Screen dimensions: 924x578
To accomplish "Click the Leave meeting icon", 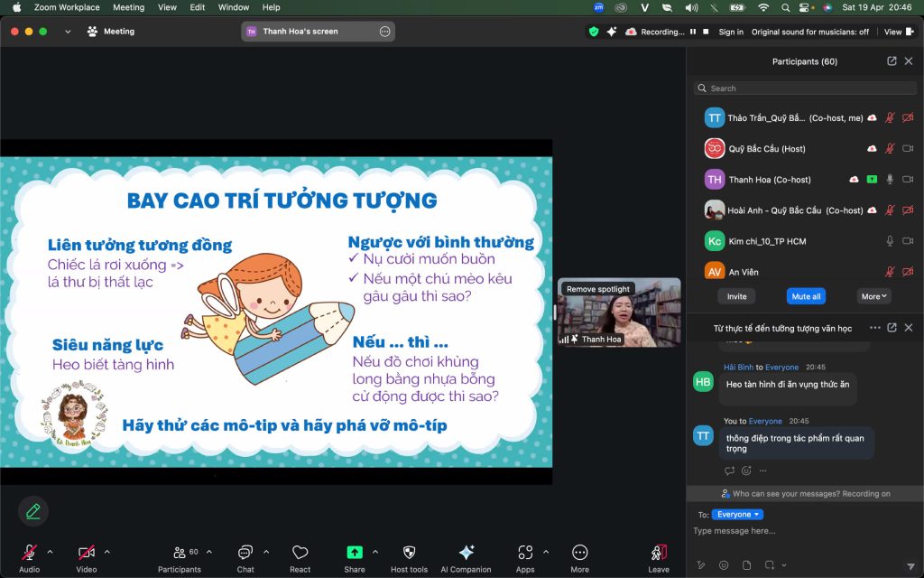I will [659, 553].
